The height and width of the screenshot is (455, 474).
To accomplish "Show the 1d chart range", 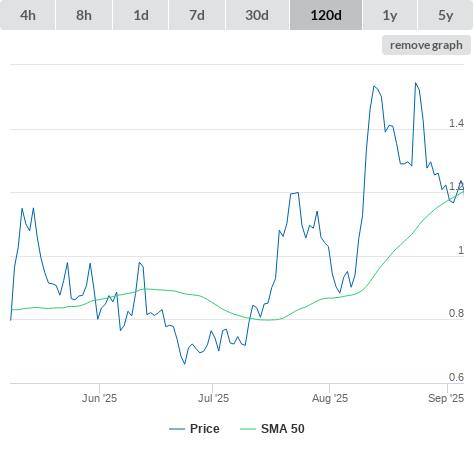I will (141, 15).
